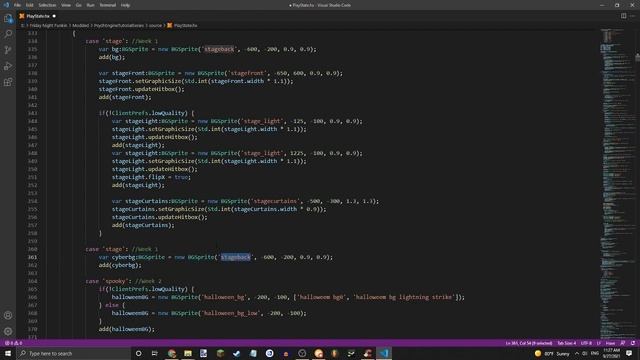Click the weather 'Sunny' widget in the taskbar
Screen dimensions: 640x360
(x=552, y=353)
